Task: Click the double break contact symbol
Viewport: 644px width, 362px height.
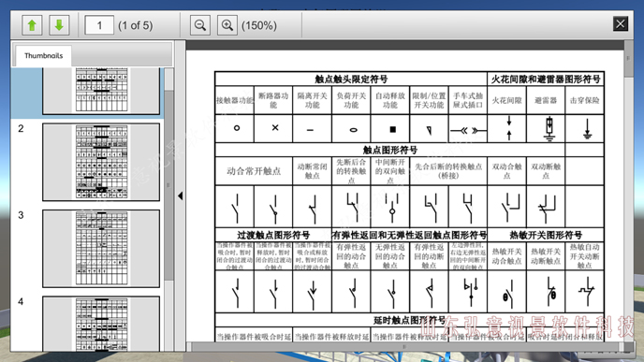Action: (547, 208)
